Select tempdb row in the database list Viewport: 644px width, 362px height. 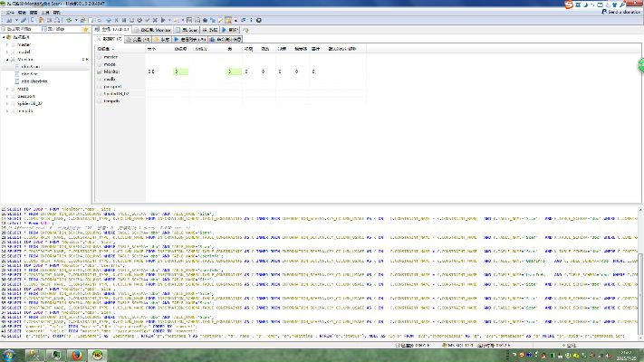pyautogui.click(x=111, y=100)
